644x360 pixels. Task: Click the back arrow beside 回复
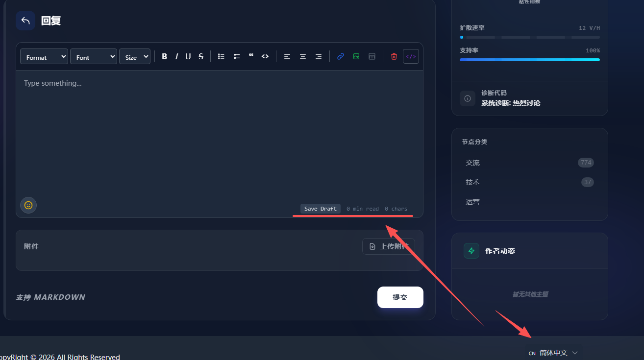(25, 21)
